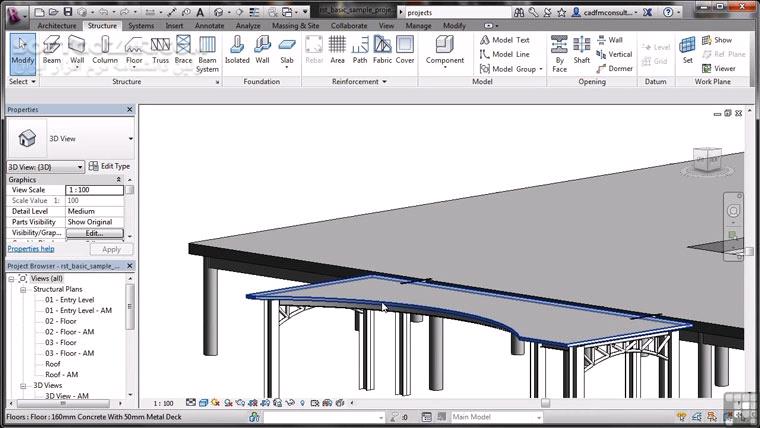Open the Collaborate tab

pyautogui.click(x=349, y=25)
